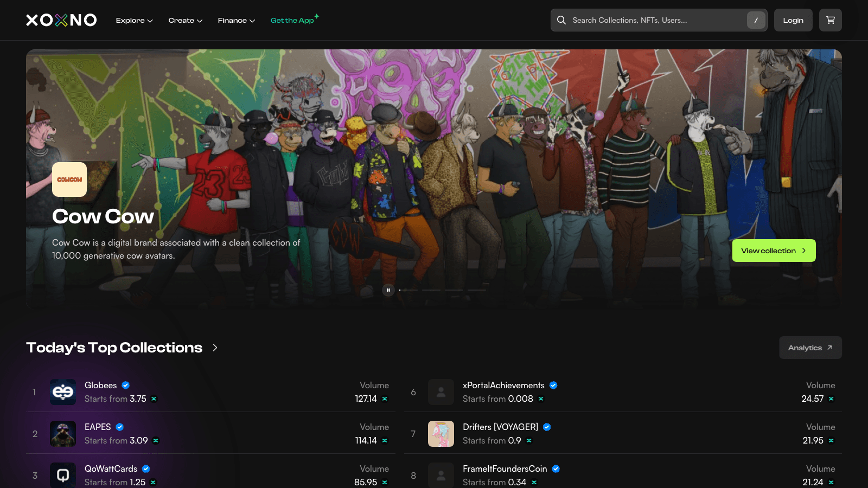The width and height of the screenshot is (868, 488).
Task: Open the shopping cart
Action: pos(831,20)
